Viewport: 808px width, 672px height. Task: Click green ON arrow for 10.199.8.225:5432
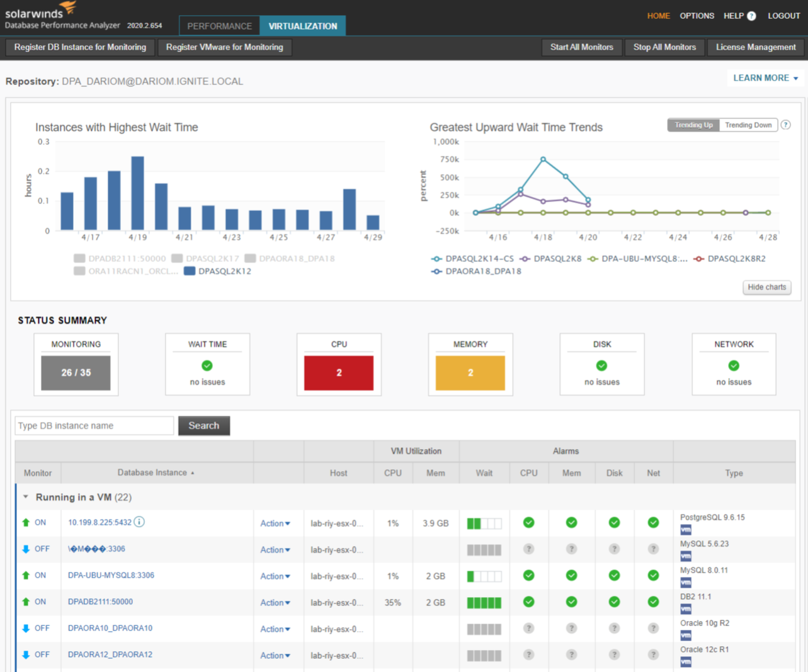click(x=26, y=523)
